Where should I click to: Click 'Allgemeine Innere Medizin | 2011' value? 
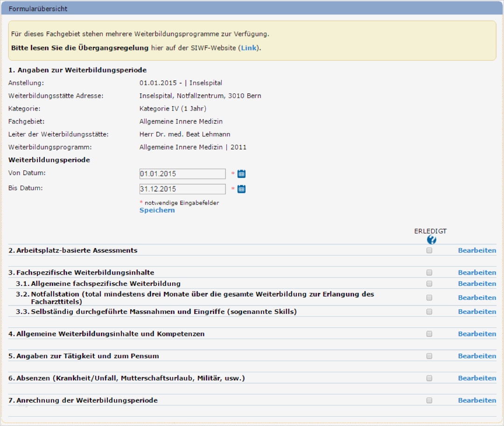193,147
